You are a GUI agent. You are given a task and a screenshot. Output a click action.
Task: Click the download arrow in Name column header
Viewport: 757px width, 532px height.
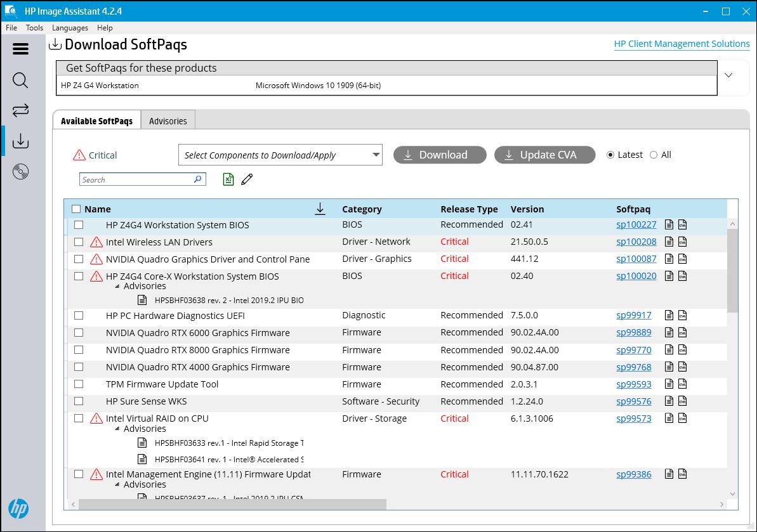pos(320,209)
